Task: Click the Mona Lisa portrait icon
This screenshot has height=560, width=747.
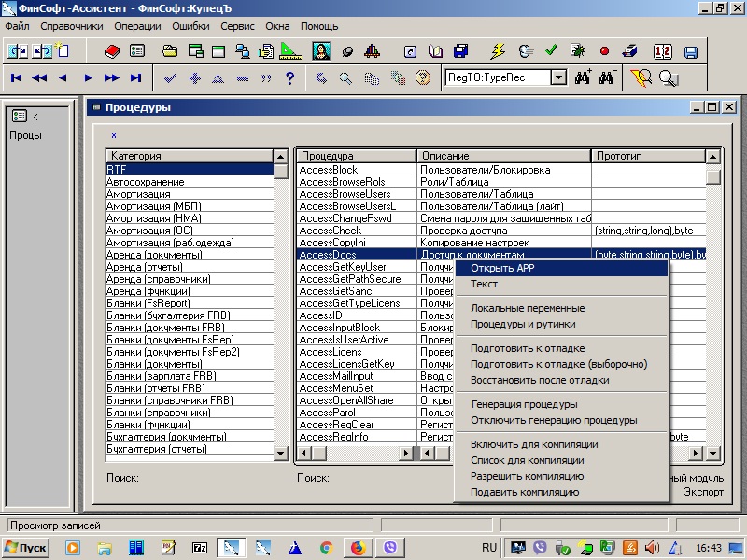Action: 320,51
